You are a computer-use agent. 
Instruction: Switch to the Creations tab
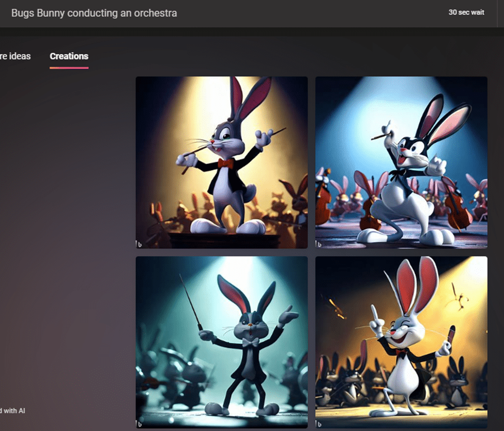tap(69, 56)
